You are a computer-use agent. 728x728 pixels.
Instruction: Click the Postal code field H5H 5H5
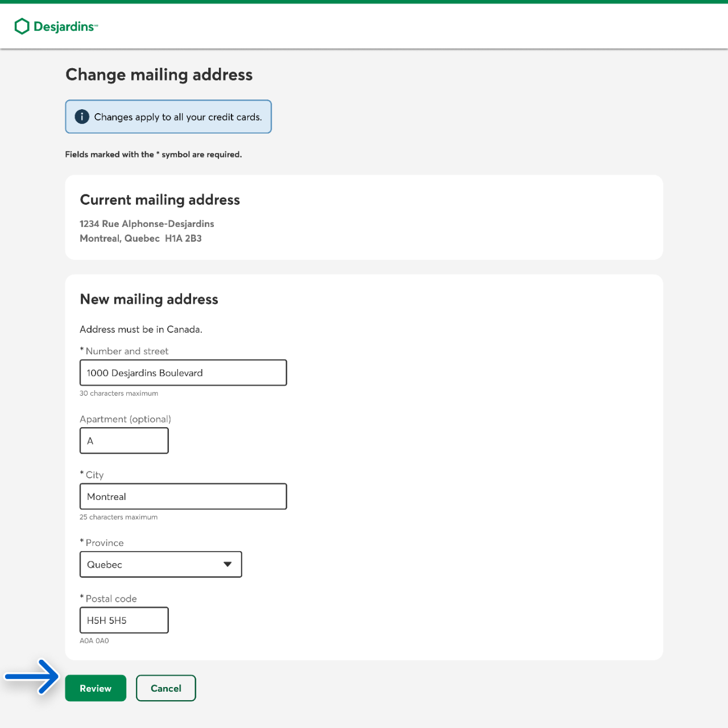click(x=124, y=621)
